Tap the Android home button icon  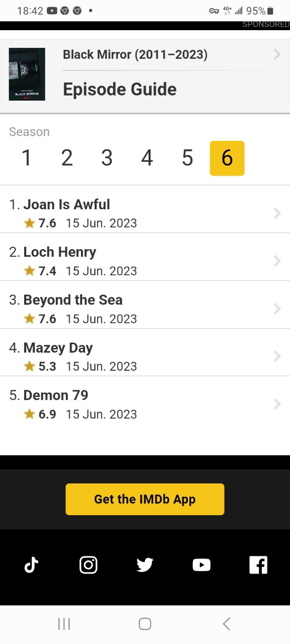(145, 624)
